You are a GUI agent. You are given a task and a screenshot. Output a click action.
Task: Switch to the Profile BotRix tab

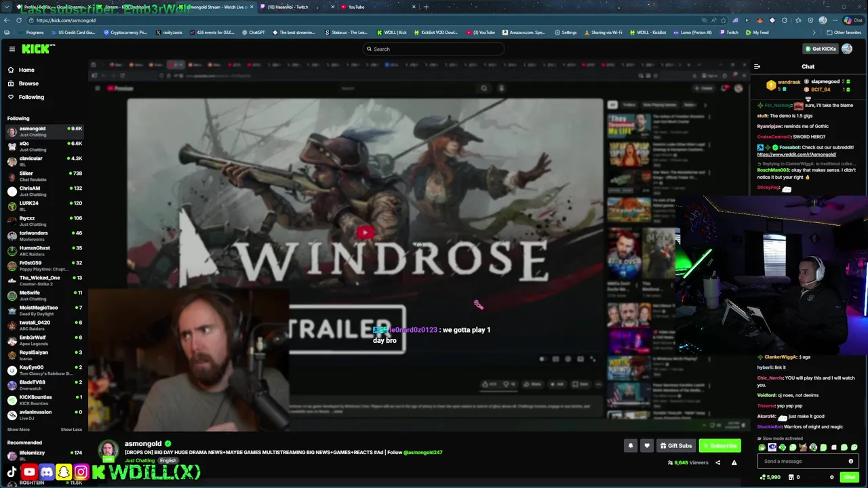coord(54,7)
